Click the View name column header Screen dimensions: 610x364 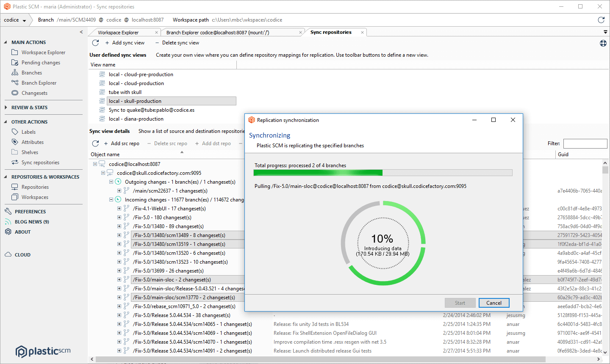point(103,65)
